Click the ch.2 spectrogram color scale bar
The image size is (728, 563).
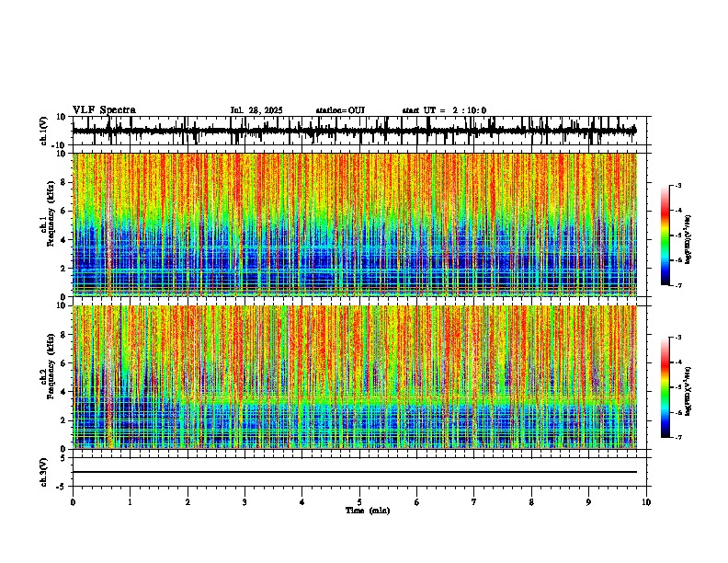click(x=665, y=387)
